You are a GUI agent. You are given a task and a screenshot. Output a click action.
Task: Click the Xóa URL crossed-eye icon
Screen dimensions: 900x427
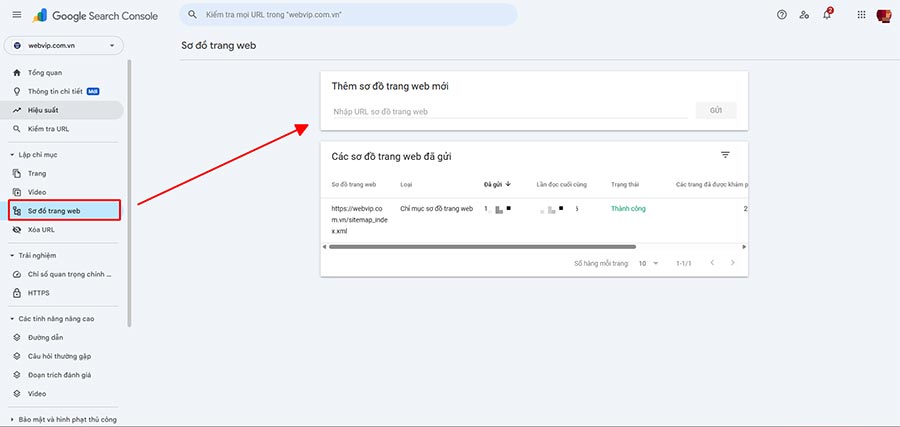(17, 230)
